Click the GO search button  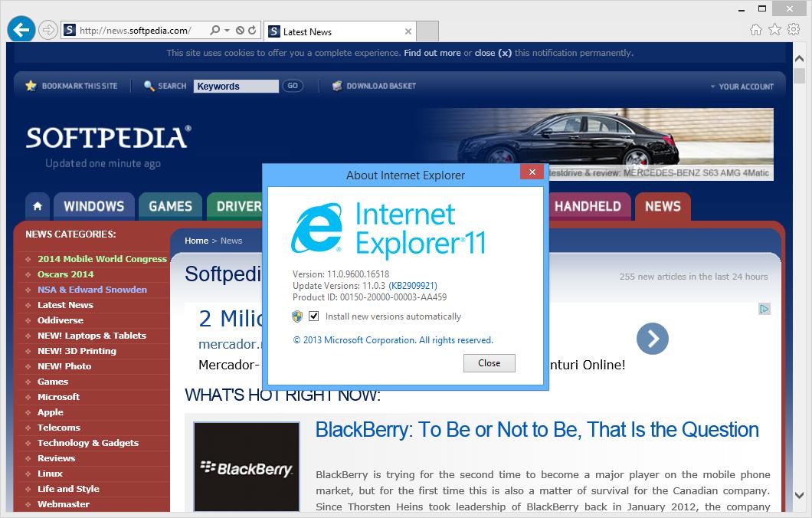[293, 86]
